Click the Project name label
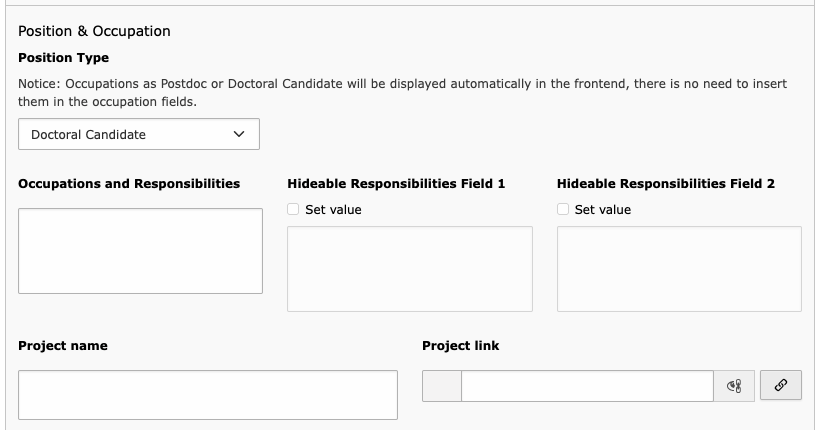 click(63, 346)
